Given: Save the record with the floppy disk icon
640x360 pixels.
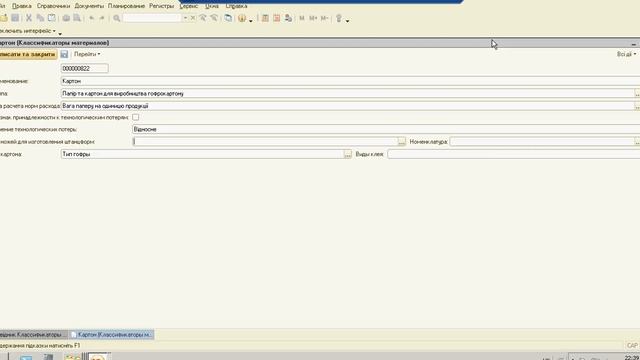Looking at the screenshot, I should click(64, 54).
